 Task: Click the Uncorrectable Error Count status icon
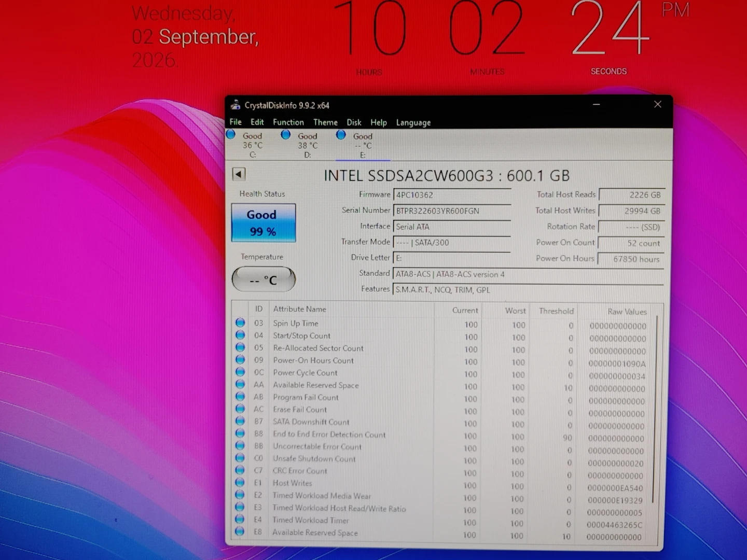point(240,445)
